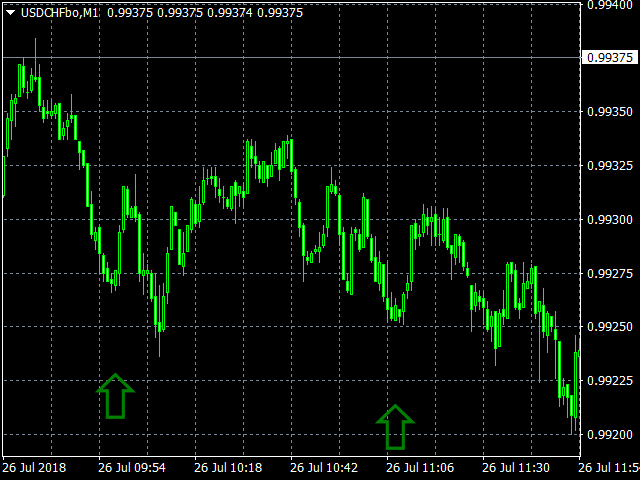
Task: Click the 0.99275 price scale label
Action: pos(610,273)
